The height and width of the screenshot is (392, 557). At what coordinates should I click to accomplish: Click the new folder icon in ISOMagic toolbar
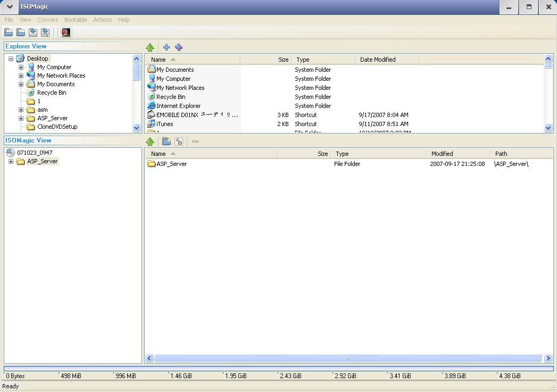[x=166, y=141]
